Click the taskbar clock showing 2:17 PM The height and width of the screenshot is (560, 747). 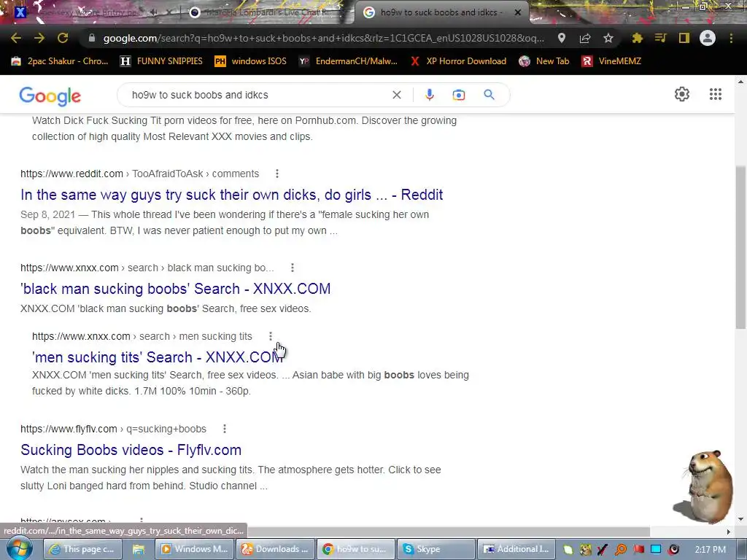click(711, 550)
